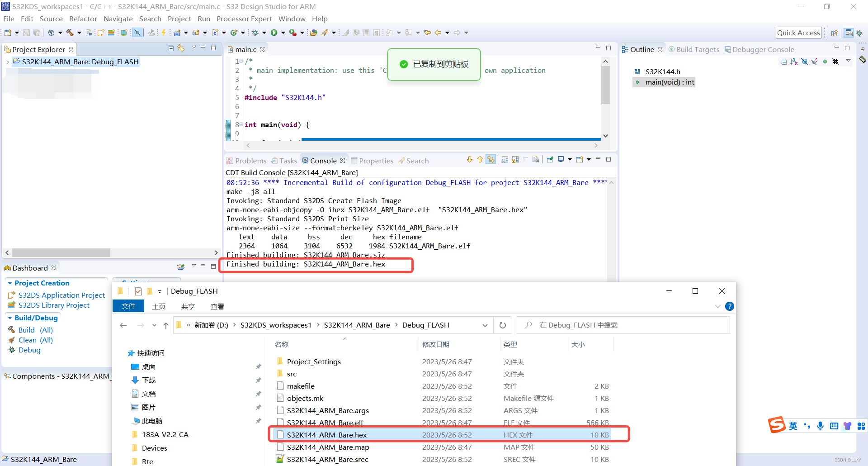Screen dimensions: 868x466
Task: Toggle Hide Fields in Outline toolbar
Action: (804, 62)
